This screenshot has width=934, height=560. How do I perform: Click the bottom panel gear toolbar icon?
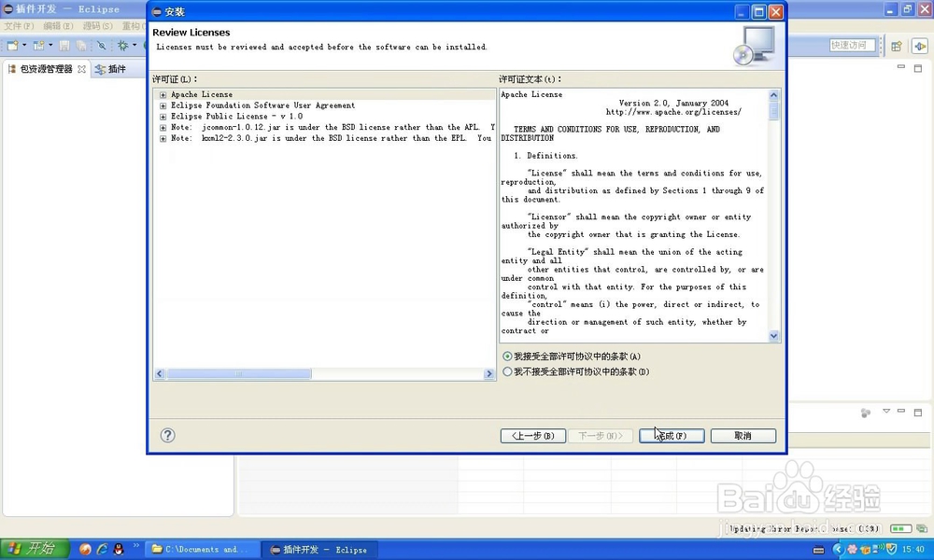[866, 413]
